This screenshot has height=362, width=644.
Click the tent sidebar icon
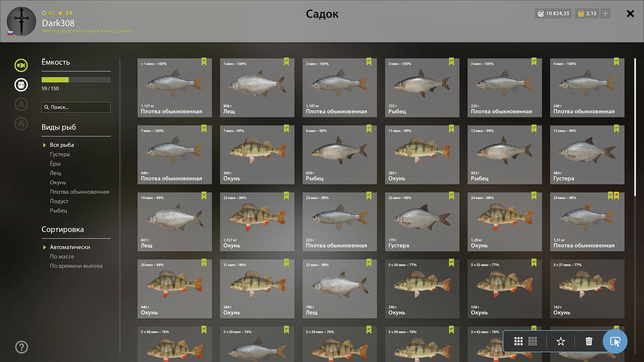pyautogui.click(x=21, y=104)
